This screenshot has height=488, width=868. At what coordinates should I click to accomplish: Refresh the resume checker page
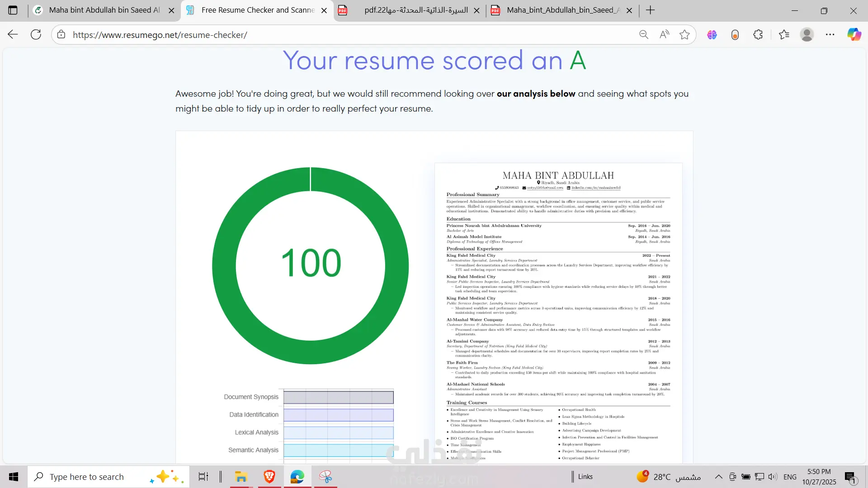point(36,34)
